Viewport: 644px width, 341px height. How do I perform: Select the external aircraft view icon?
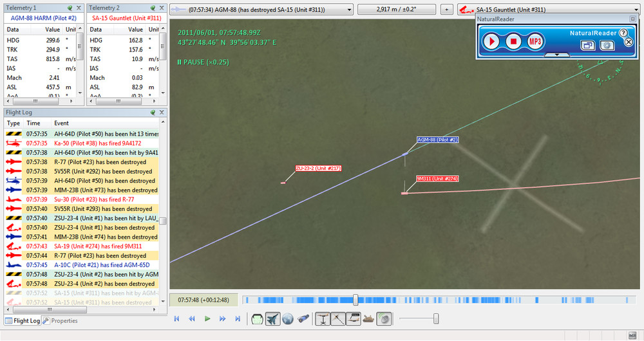(272, 319)
